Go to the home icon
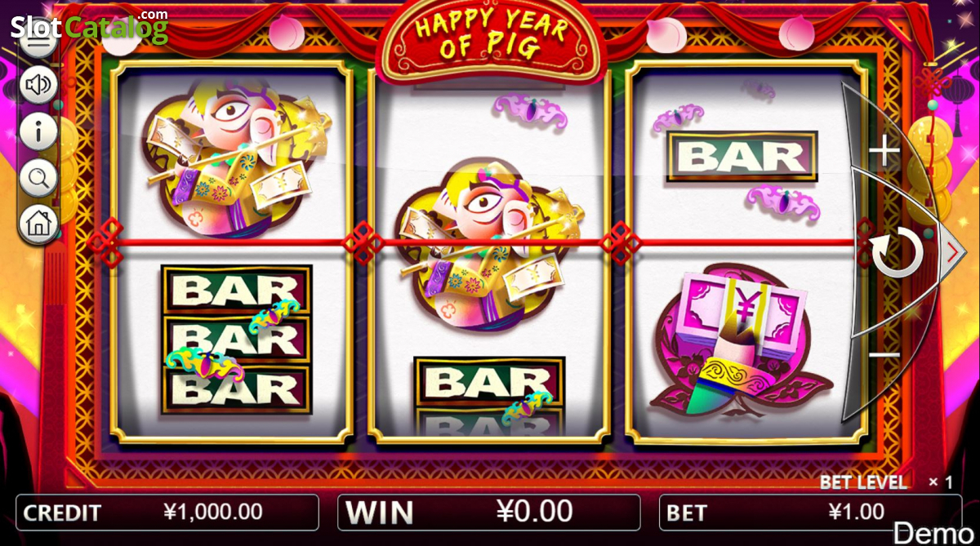This screenshot has height=546, width=980. click(38, 222)
